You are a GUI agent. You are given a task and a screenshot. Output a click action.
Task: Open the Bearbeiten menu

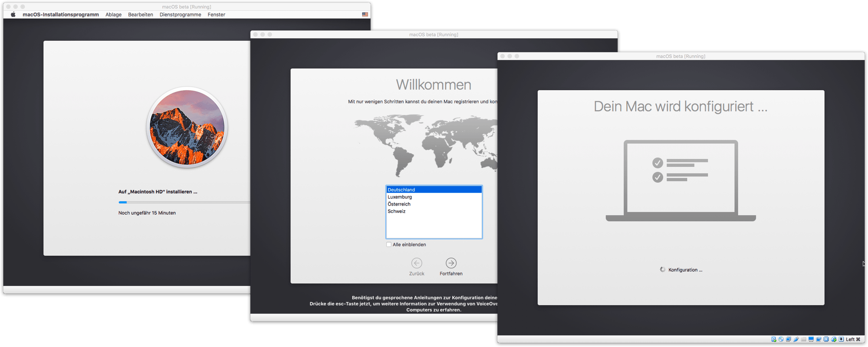point(141,14)
